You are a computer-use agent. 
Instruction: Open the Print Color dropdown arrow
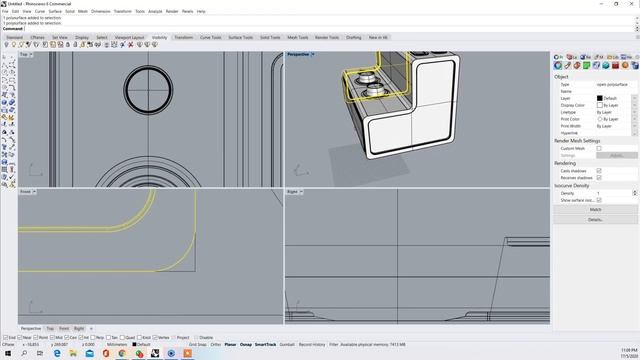point(634,119)
